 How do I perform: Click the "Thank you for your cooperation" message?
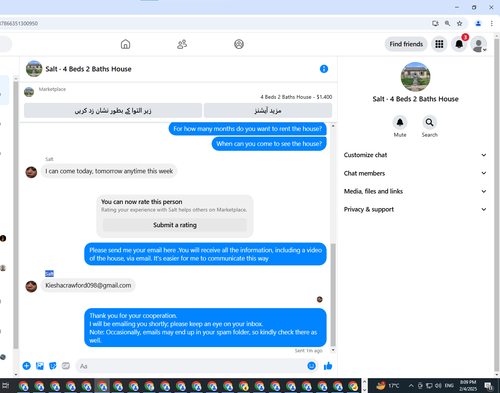click(205, 328)
